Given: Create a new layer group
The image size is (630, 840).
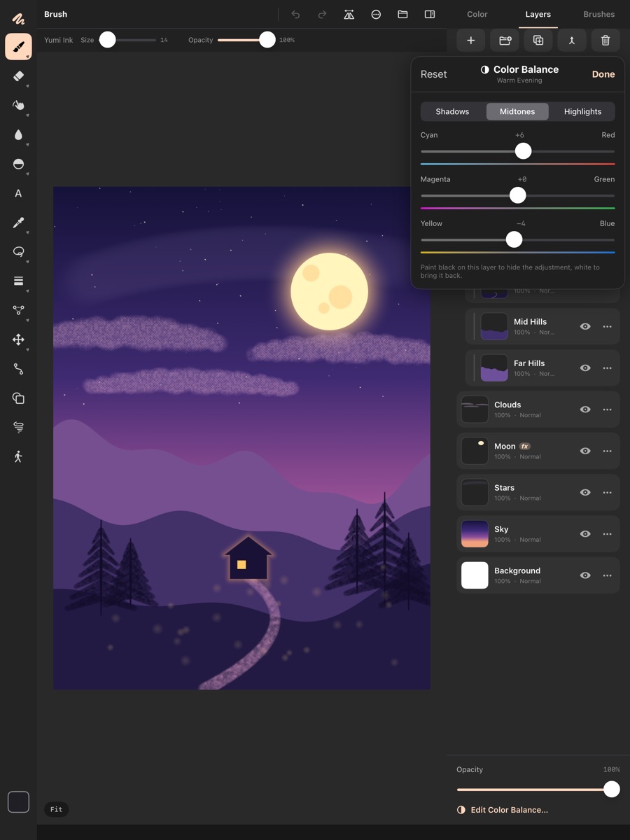Looking at the screenshot, I should tap(505, 41).
